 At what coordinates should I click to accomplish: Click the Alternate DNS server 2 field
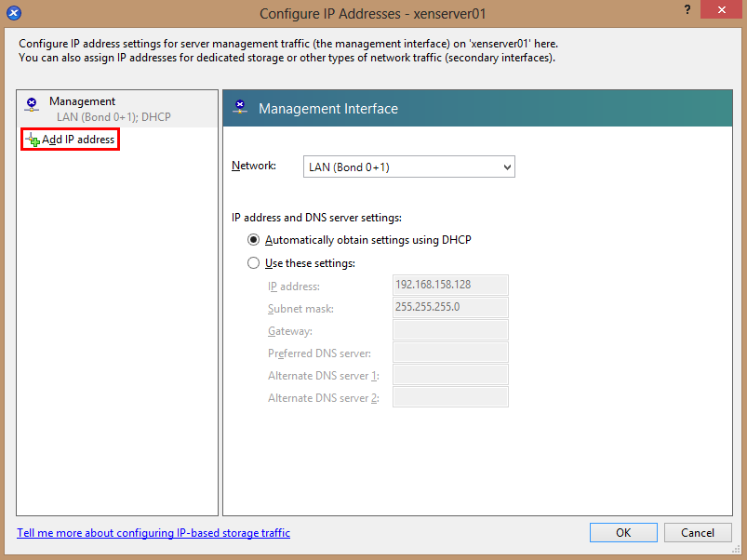(450, 397)
